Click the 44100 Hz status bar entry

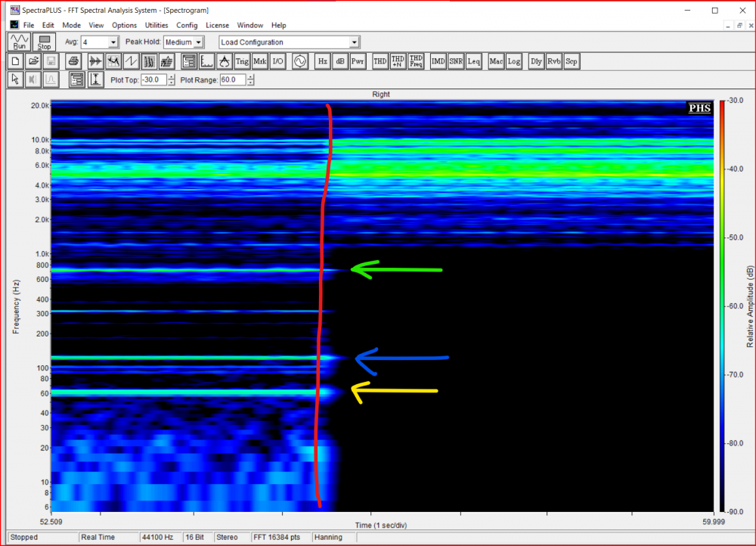click(x=160, y=538)
